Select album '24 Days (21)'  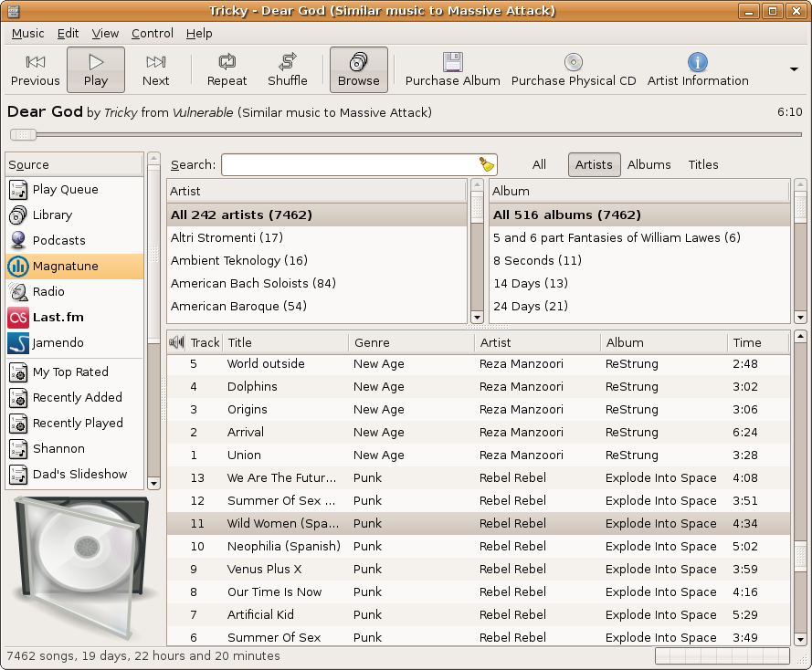(639, 307)
